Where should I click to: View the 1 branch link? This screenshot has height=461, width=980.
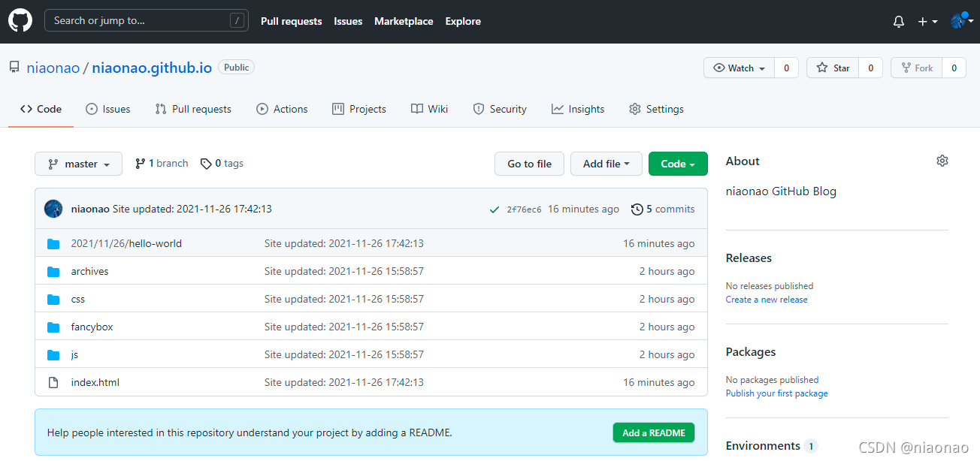[x=162, y=164]
